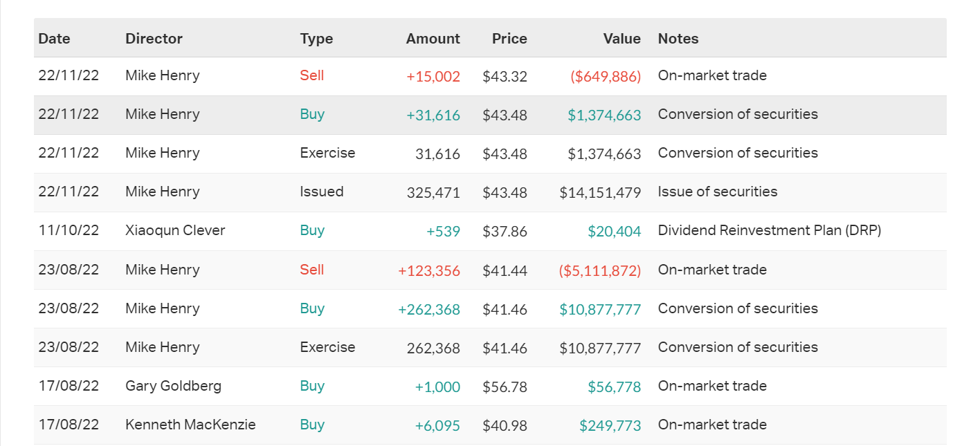The width and height of the screenshot is (980, 446).
Task: Select the Price column header
Action: tap(509, 39)
